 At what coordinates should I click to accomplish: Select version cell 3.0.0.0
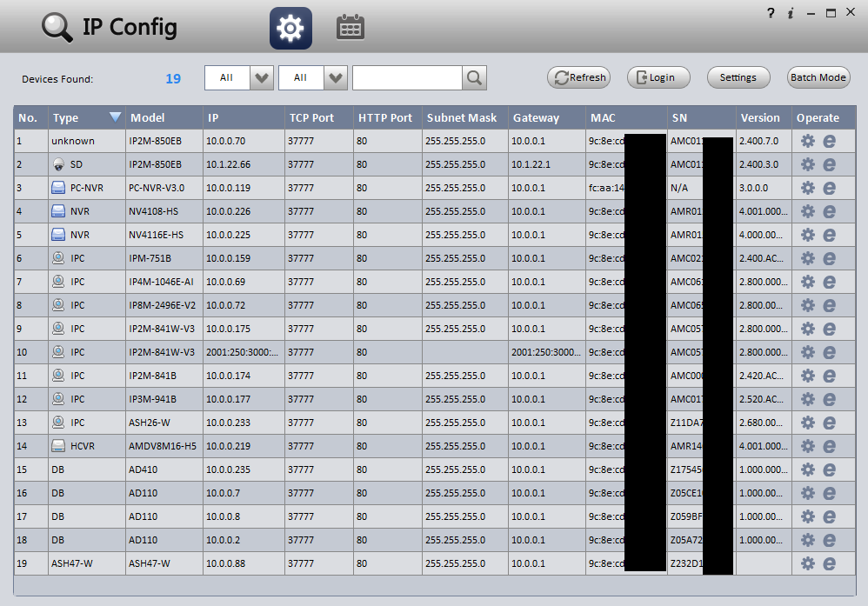(764, 188)
